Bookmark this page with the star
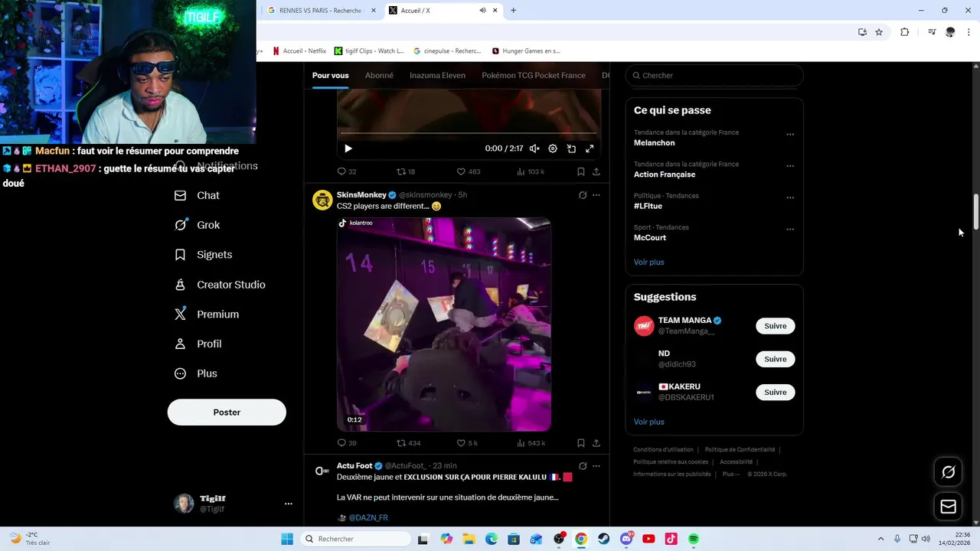This screenshot has height=551, width=980. 879,32
